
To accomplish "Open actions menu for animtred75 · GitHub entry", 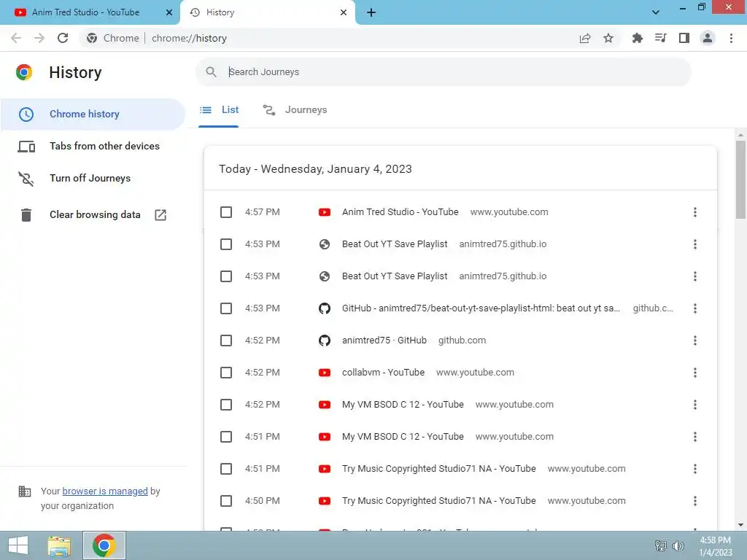I will coord(695,341).
